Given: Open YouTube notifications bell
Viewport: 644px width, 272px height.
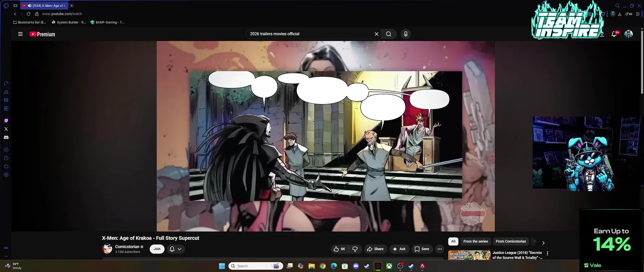Looking at the screenshot, I should coord(614,34).
